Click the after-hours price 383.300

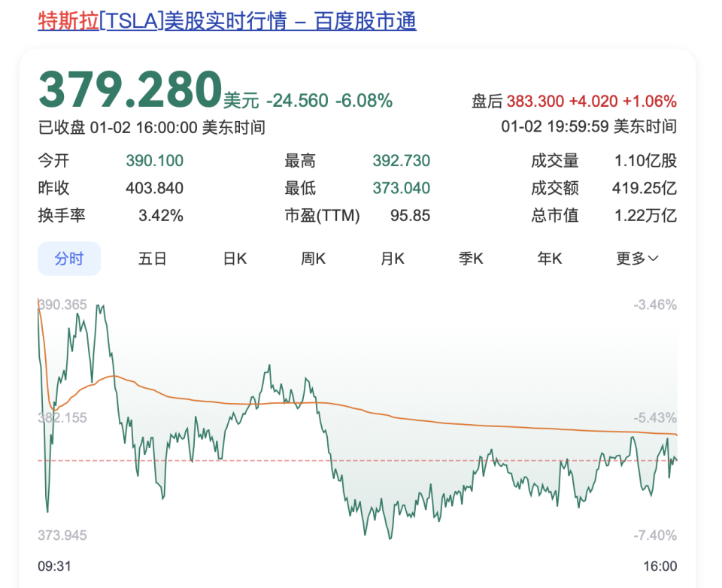tap(535, 102)
